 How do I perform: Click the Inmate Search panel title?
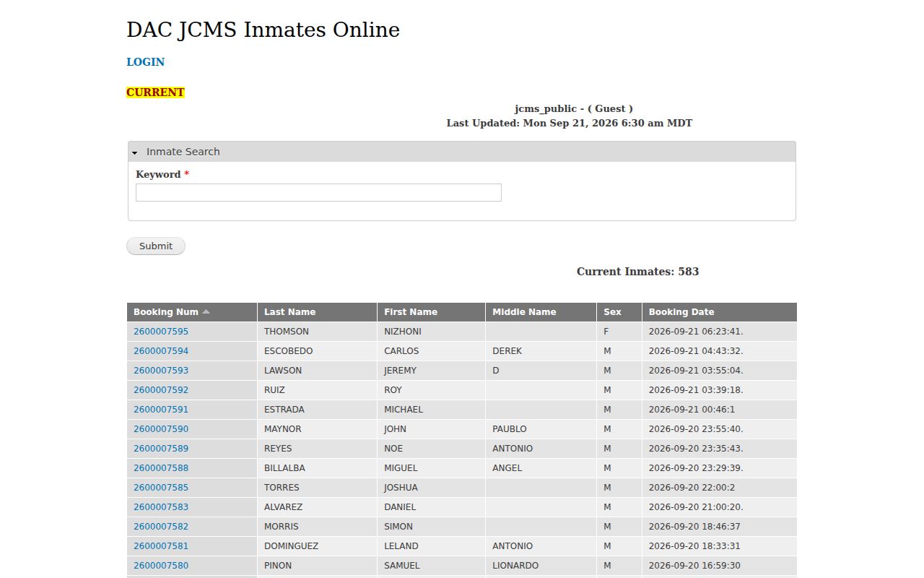point(183,152)
